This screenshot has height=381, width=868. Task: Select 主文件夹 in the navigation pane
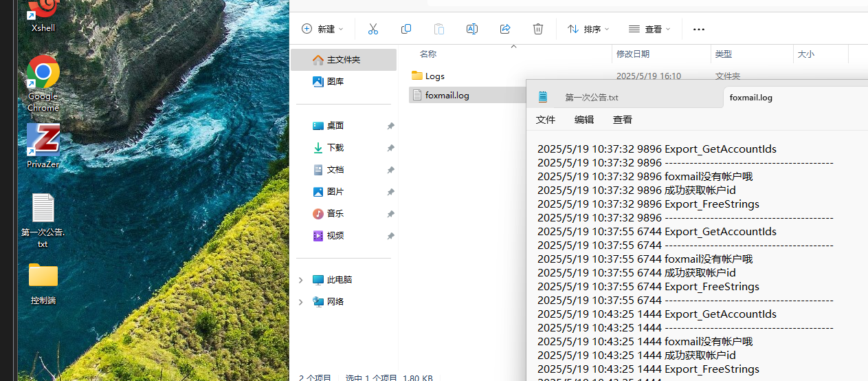coord(344,60)
